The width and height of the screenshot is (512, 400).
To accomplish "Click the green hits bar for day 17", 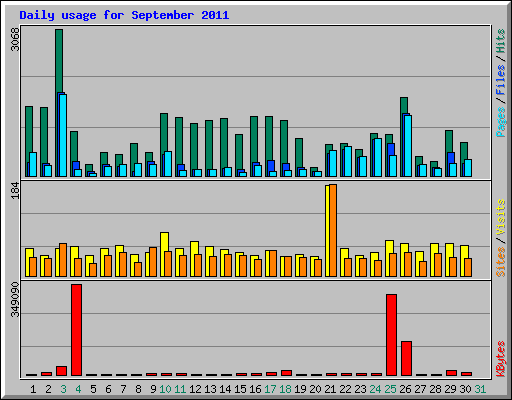I will [269, 138].
